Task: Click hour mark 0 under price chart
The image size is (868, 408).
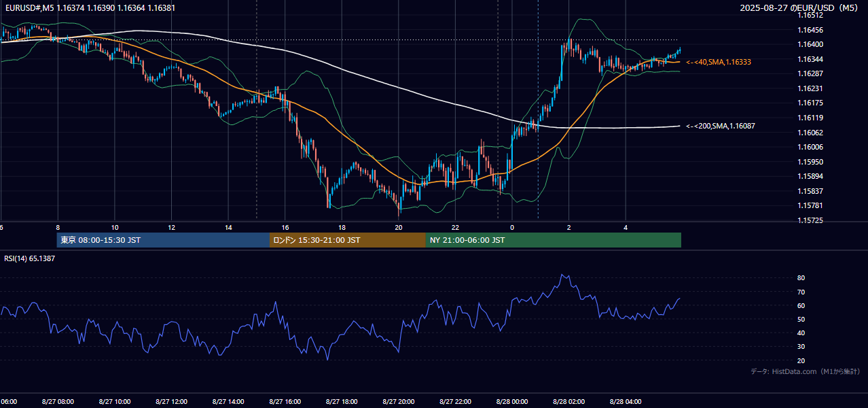Action: pyautogui.click(x=512, y=227)
